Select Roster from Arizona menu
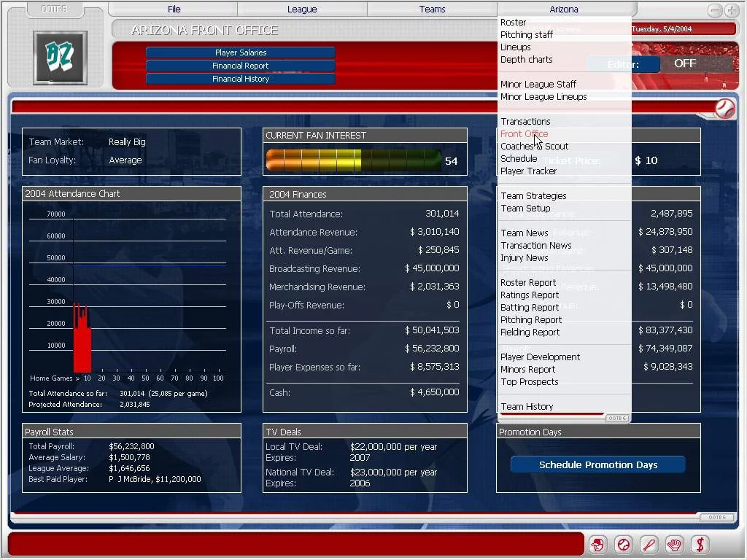The image size is (747, 560). click(513, 23)
